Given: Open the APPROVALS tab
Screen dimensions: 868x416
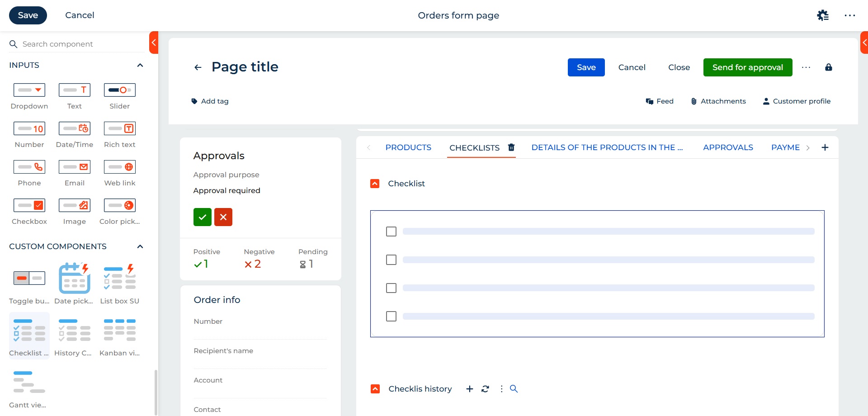Looking at the screenshot, I should click(728, 147).
